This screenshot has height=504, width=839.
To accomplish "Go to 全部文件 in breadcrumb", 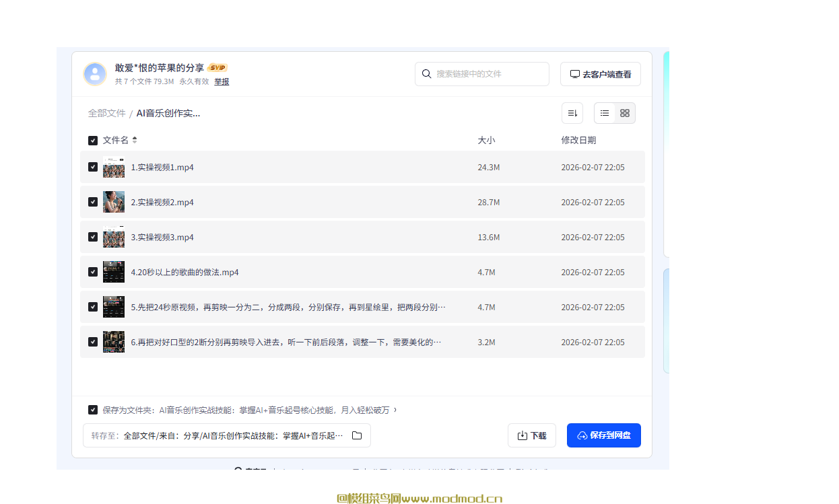I will point(106,113).
